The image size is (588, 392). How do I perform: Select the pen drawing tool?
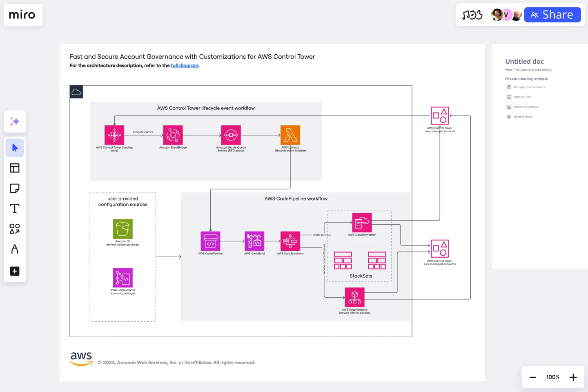15,249
